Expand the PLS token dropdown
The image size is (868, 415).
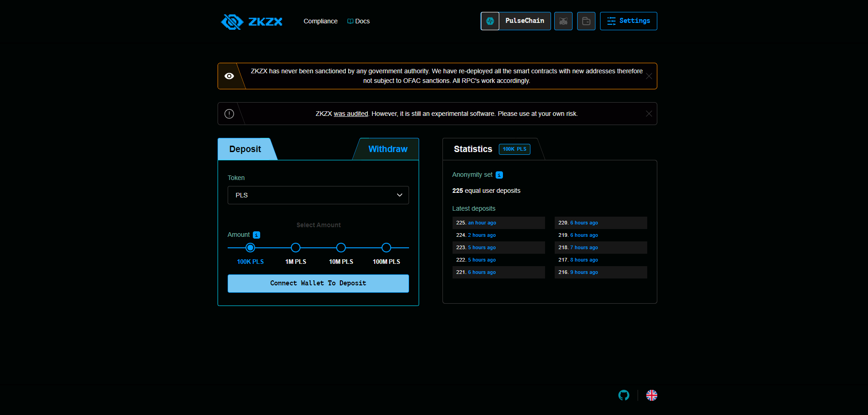coord(318,195)
